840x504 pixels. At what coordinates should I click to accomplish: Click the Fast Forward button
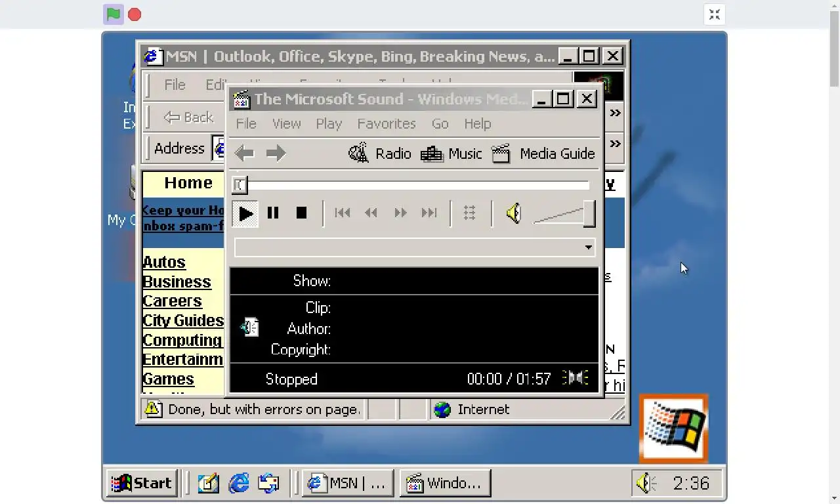[400, 213]
